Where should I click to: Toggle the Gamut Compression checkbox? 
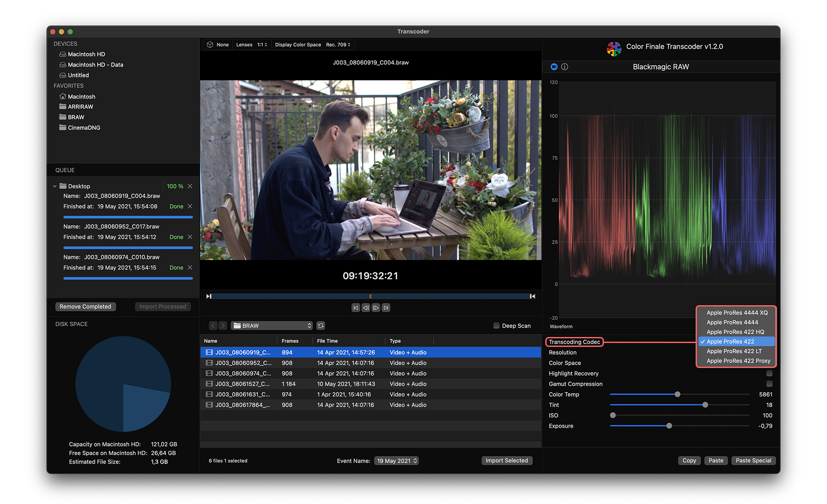769,383
